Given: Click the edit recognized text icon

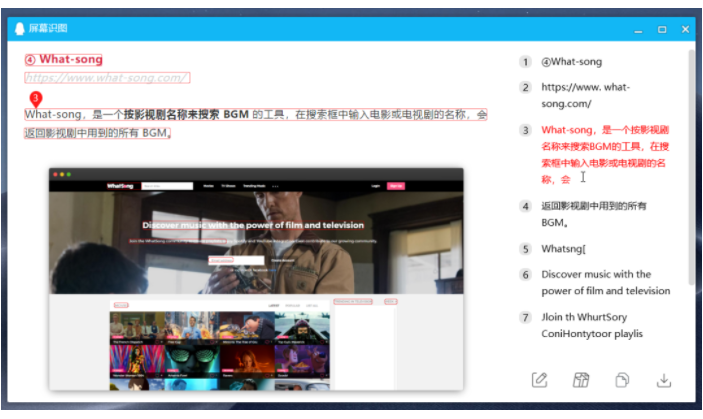Looking at the screenshot, I should point(539,380).
